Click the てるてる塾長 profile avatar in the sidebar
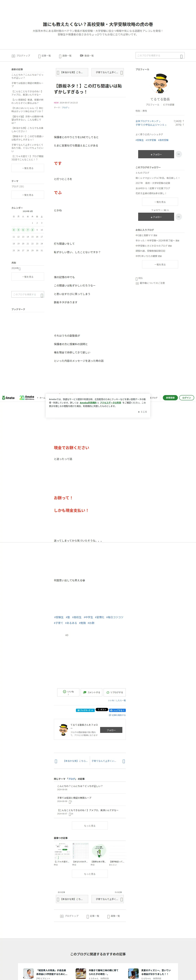196x980 pixels. pyautogui.click(x=160, y=84)
